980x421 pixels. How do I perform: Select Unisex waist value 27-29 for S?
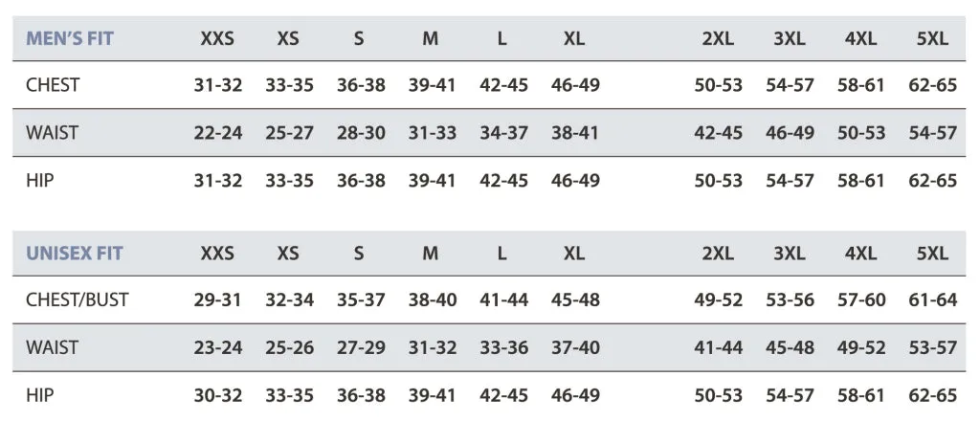361,348
